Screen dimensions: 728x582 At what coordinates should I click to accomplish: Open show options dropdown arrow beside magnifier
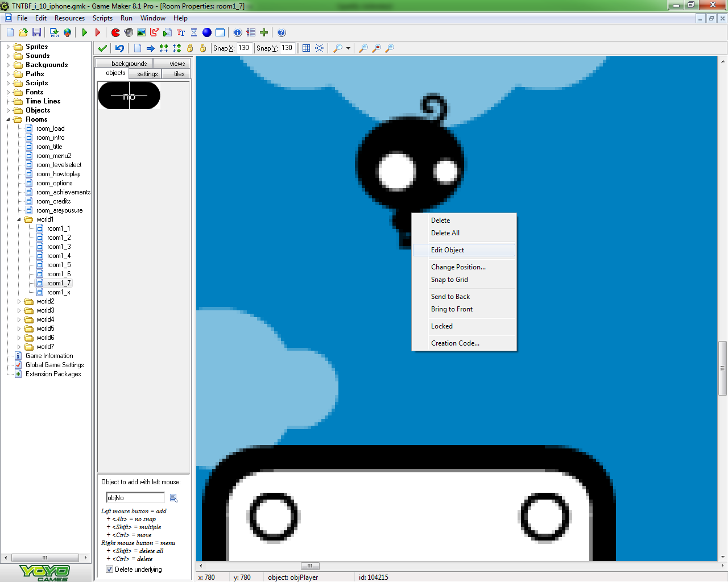pyautogui.click(x=348, y=48)
